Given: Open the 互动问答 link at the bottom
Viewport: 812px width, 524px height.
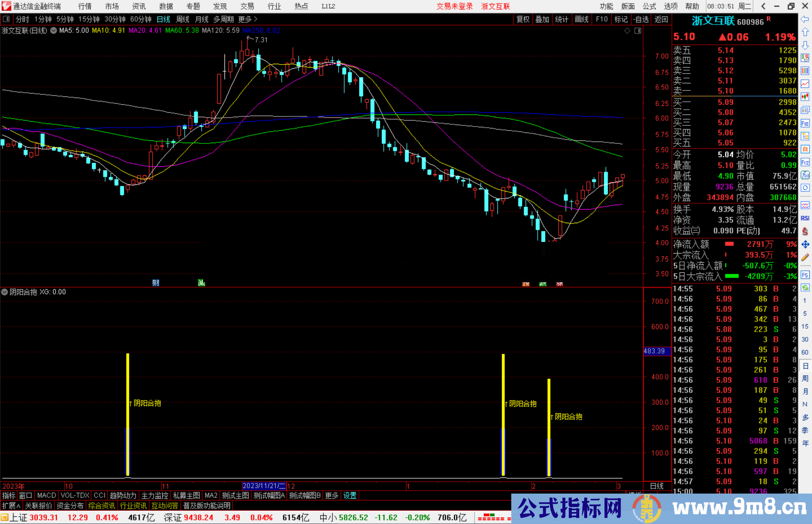Looking at the screenshot, I should pyautogui.click(x=165, y=506).
